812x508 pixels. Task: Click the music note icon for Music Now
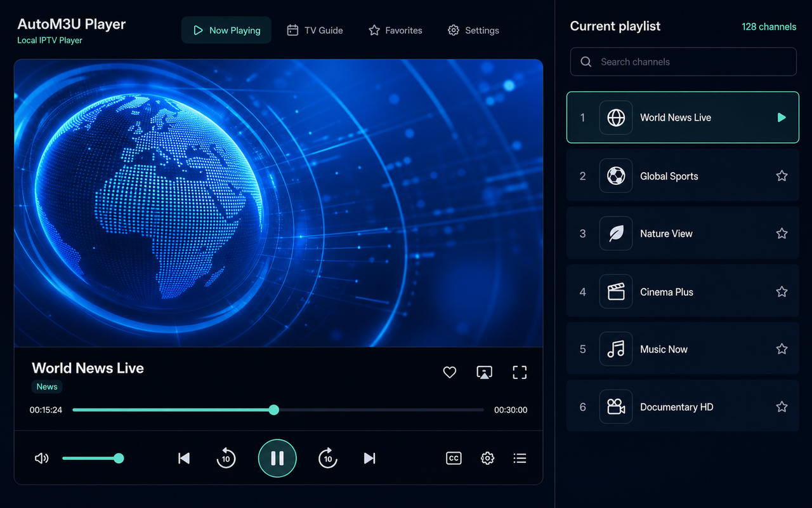coord(616,349)
